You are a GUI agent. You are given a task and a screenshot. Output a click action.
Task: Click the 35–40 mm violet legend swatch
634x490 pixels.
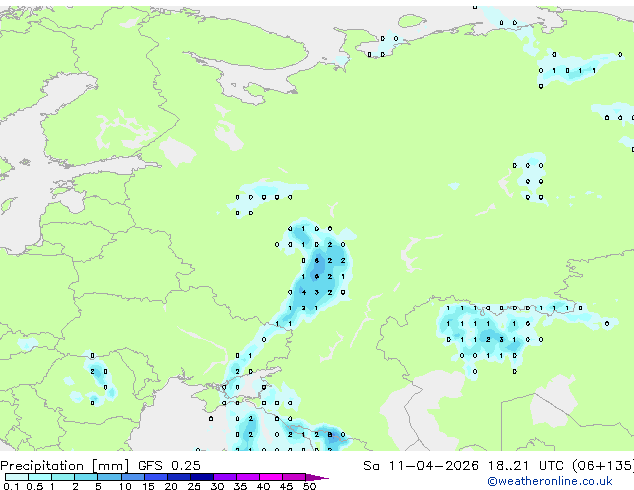pos(248,477)
